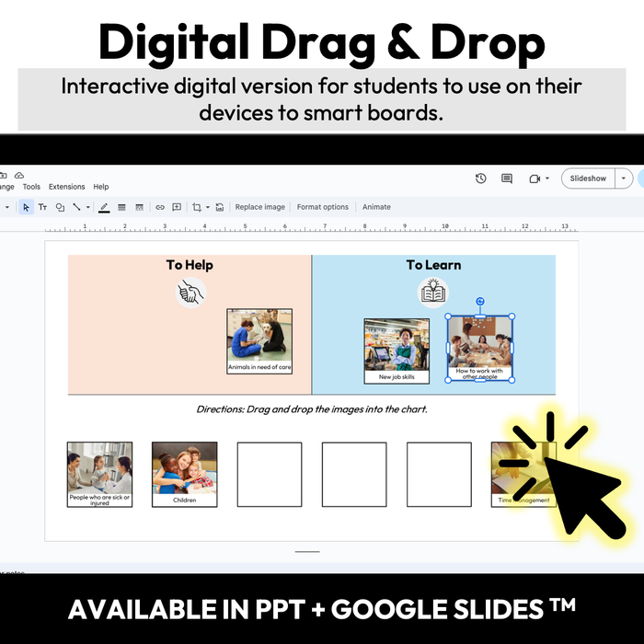
Task: Open Format options
Action: (322, 207)
